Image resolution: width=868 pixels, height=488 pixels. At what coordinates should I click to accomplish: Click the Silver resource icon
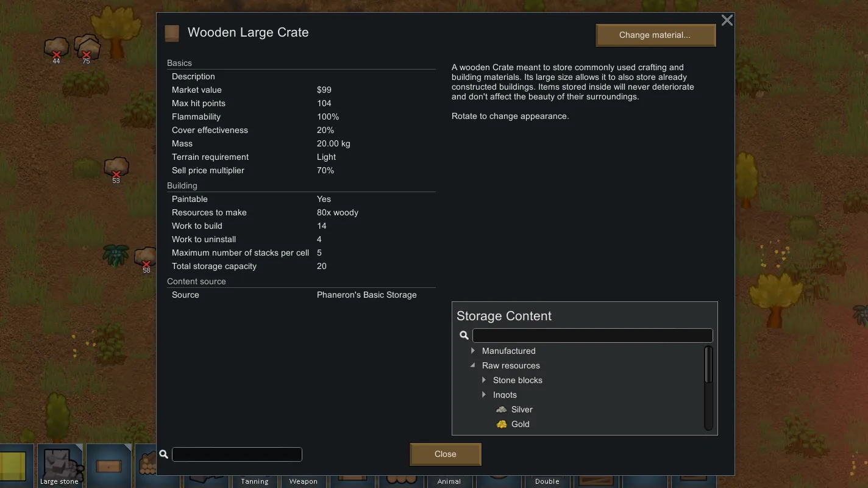pyautogui.click(x=502, y=409)
